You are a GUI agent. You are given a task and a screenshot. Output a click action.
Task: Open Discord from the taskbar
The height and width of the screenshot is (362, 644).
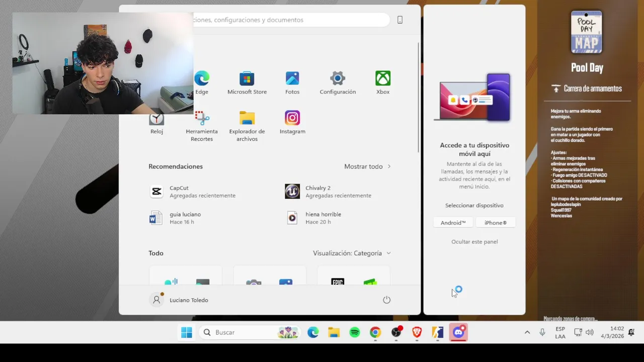click(x=459, y=332)
